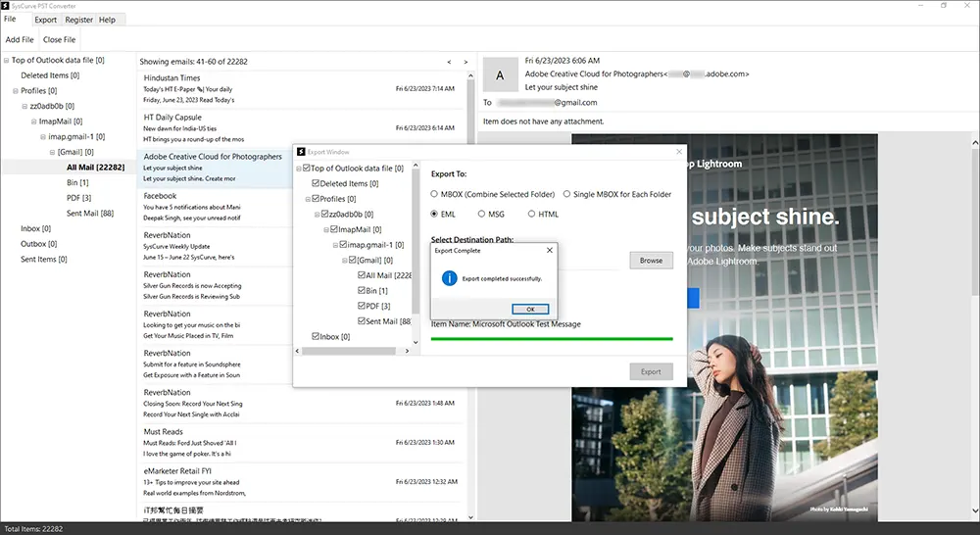Select Outbox [0] folder

(39, 244)
